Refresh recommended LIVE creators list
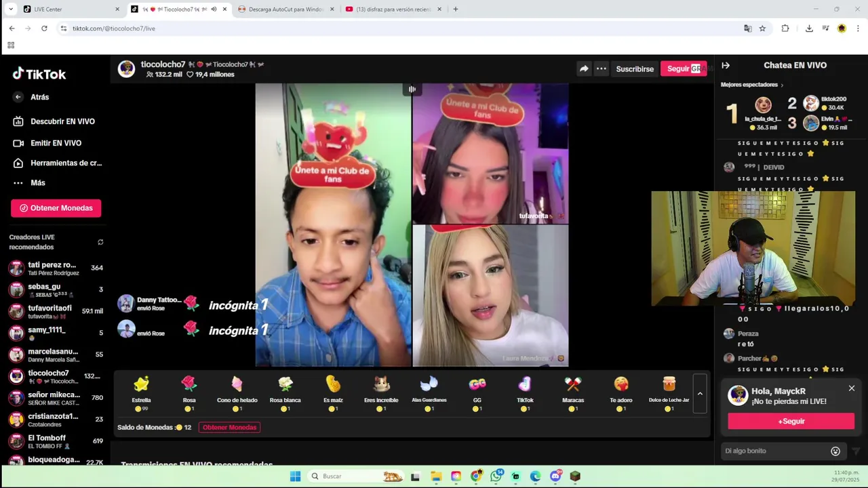 point(100,242)
